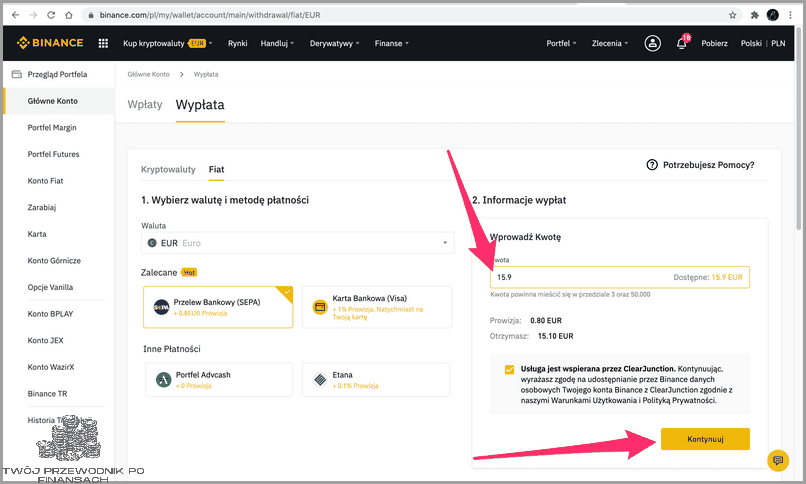Select Karta Bankowa (Visa) payment option
The height and width of the screenshot is (484, 806).
(377, 307)
